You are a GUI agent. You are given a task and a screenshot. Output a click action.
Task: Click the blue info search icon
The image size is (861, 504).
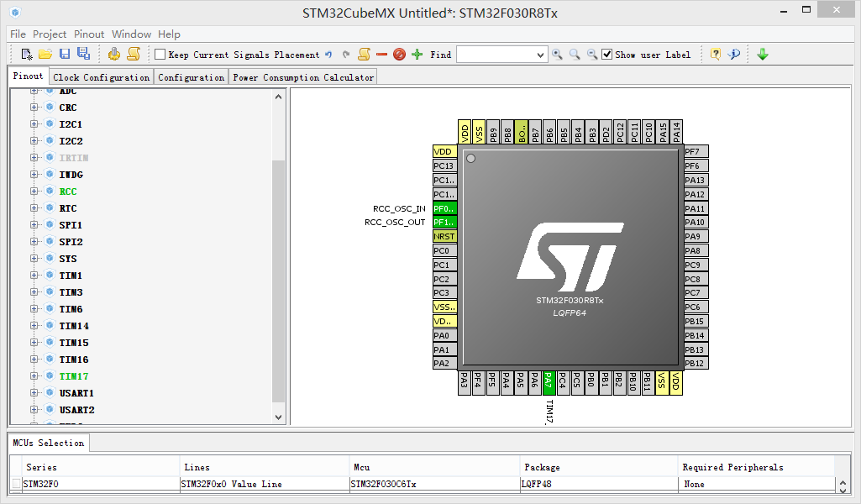coord(733,54)
